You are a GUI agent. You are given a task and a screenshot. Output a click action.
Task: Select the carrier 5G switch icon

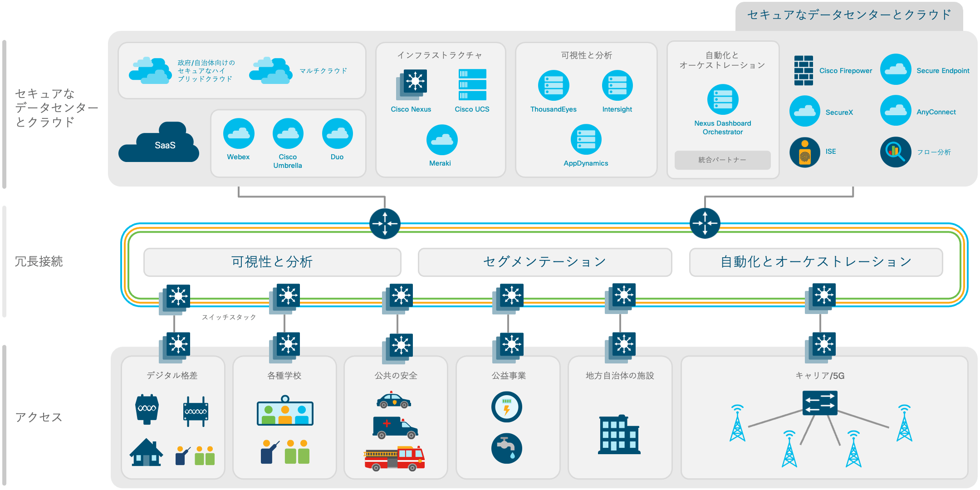coord(820,403)
